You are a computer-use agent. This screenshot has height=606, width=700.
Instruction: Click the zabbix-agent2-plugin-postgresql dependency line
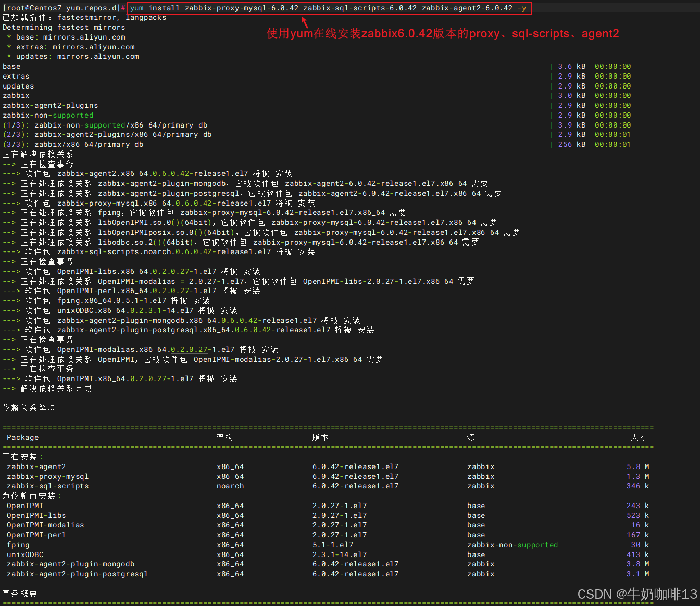[x=252, y=194]
